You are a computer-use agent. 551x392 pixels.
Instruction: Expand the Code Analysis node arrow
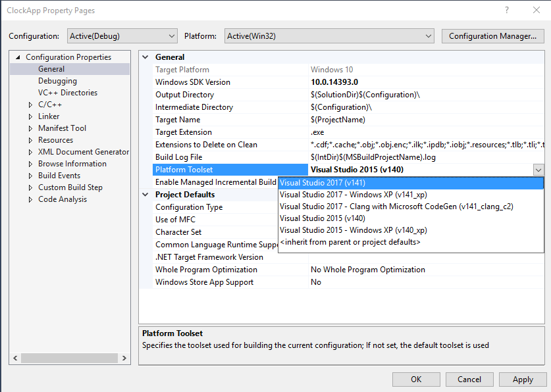pos(30,199)
